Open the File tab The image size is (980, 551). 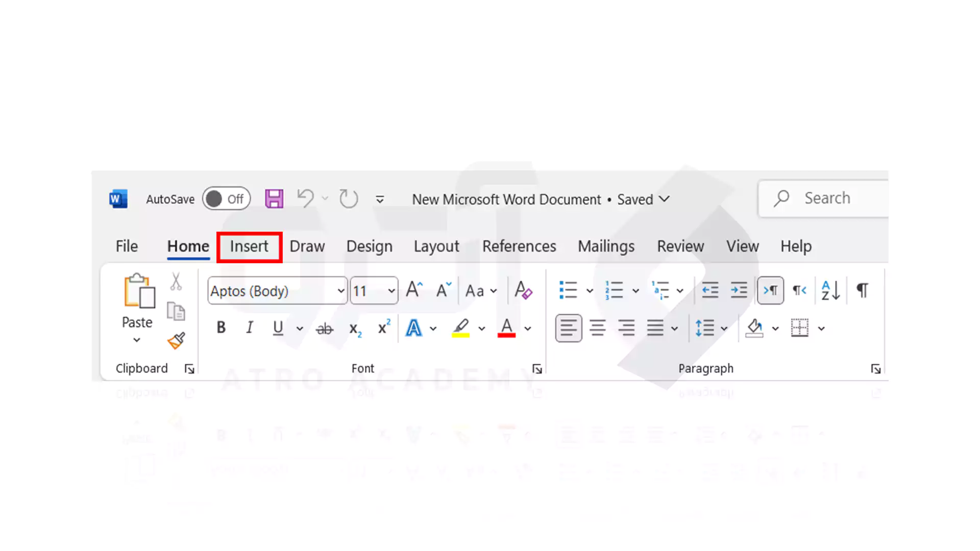point(127,246)
